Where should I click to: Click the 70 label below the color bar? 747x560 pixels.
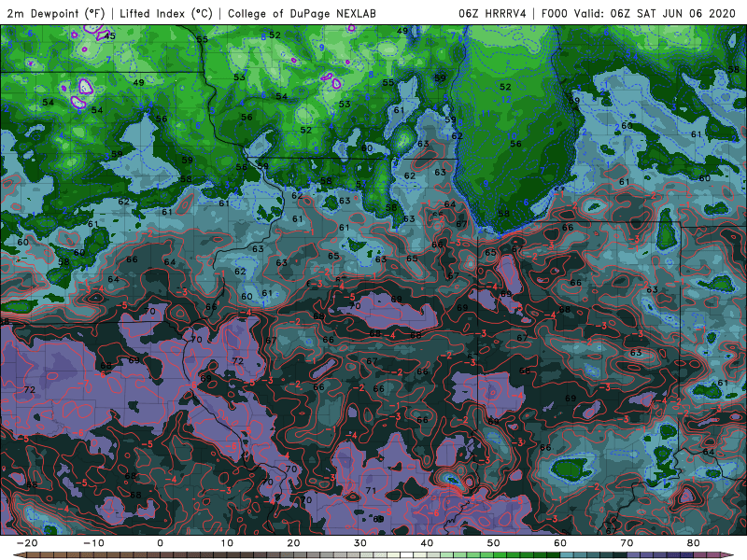[627, 543]
